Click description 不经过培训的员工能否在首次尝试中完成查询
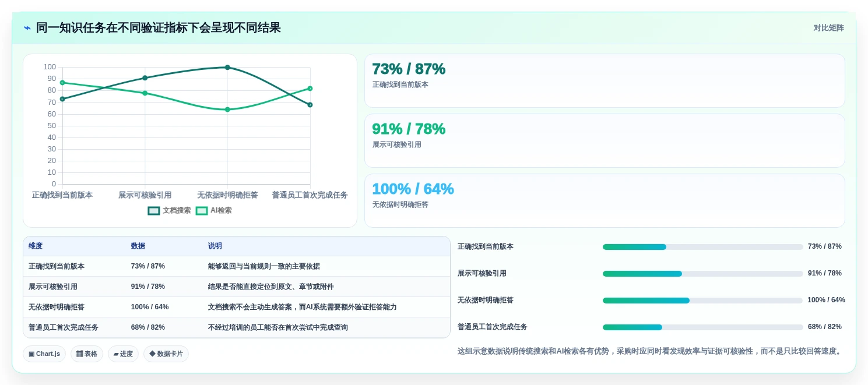 [x=278, y=327]
